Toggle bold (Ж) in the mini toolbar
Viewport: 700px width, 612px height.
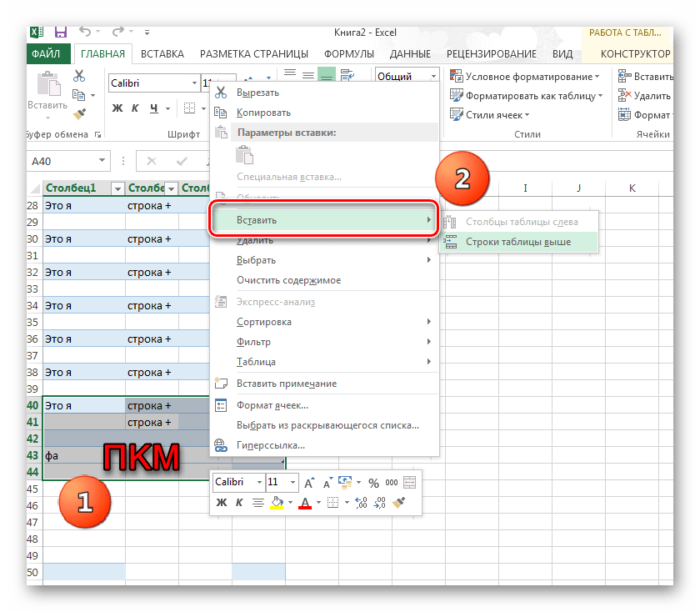(x=222, y=503)
